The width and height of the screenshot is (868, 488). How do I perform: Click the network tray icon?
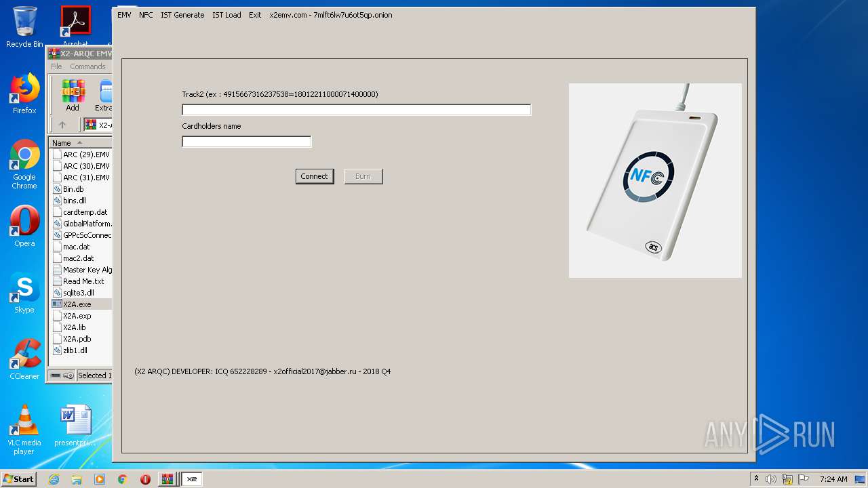tap(787, 479)
